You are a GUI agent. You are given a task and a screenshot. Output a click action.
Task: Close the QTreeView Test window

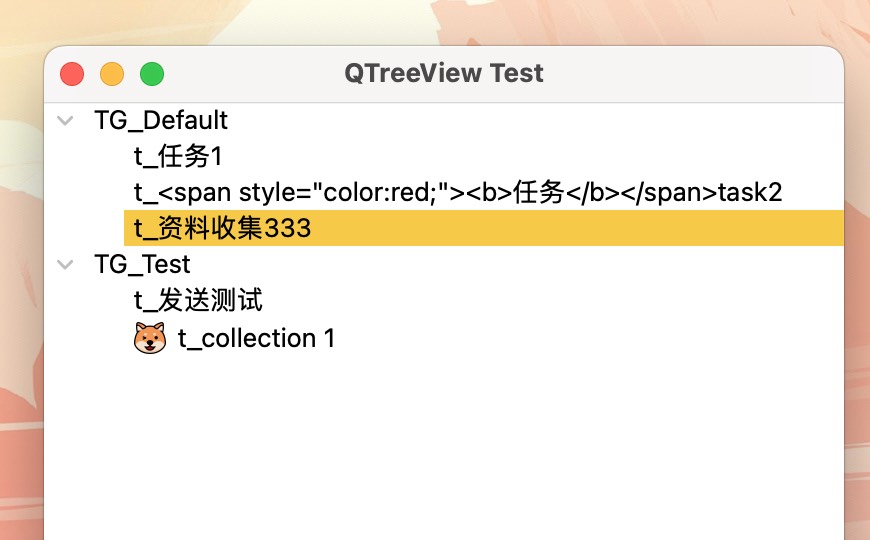[72, 74]
